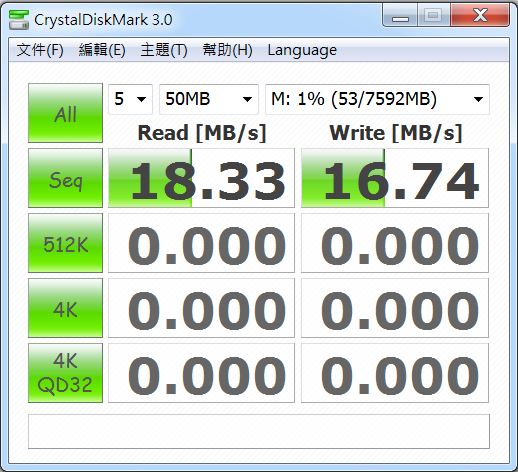Open the 50MB test size dropdown
Viewport: 518px width, 472px height.
click(x=209, y=99)
